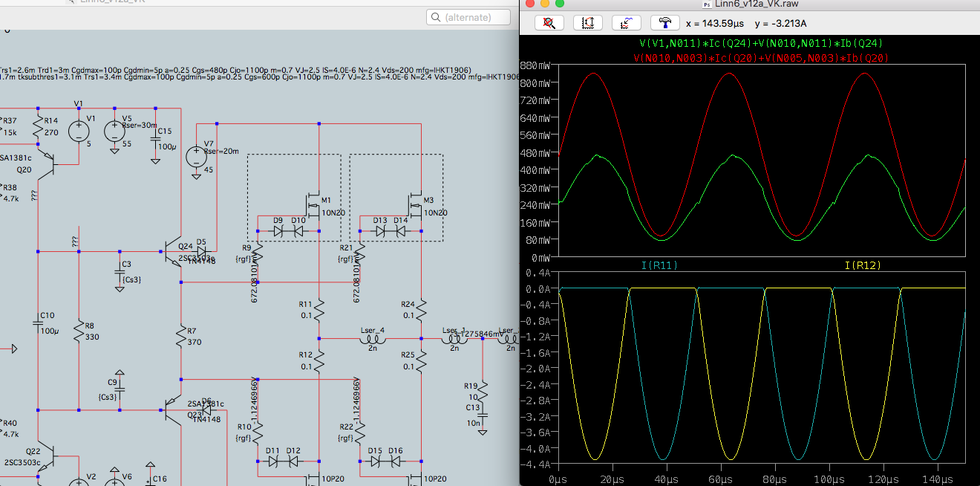Screen dimensions: 980x486
Task: Select capacitor C3 {Cs3}
Action: [120, 270]
